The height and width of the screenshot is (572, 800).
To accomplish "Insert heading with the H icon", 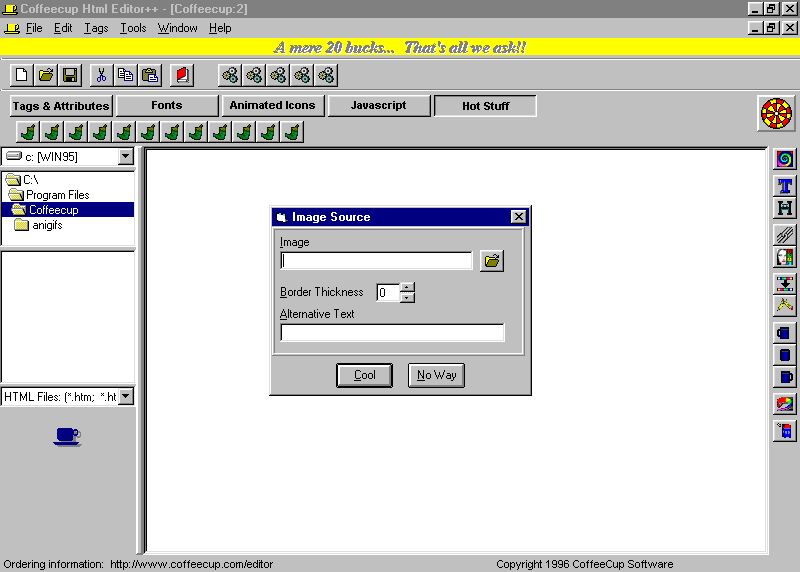I will (785, 208).
